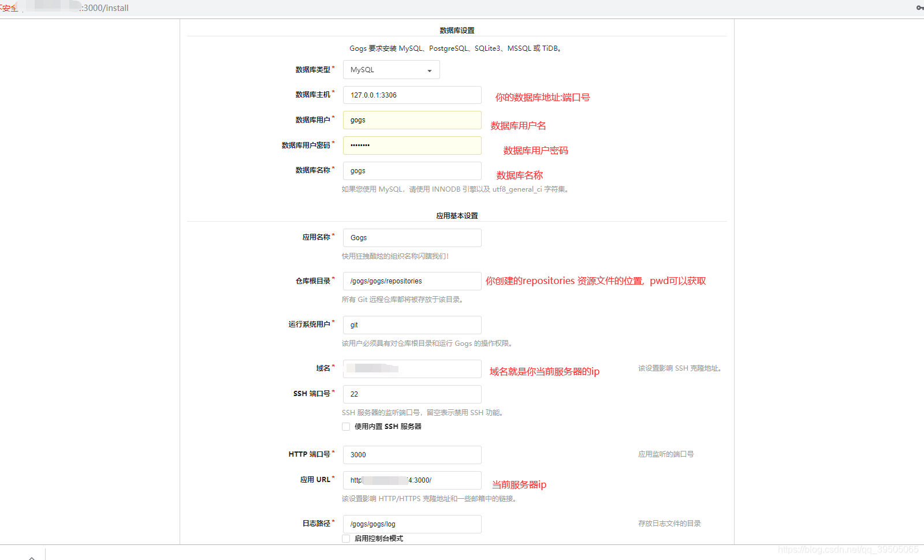Click the 数据库用户密码 label
924x560 pixels.
click(306, 145)
